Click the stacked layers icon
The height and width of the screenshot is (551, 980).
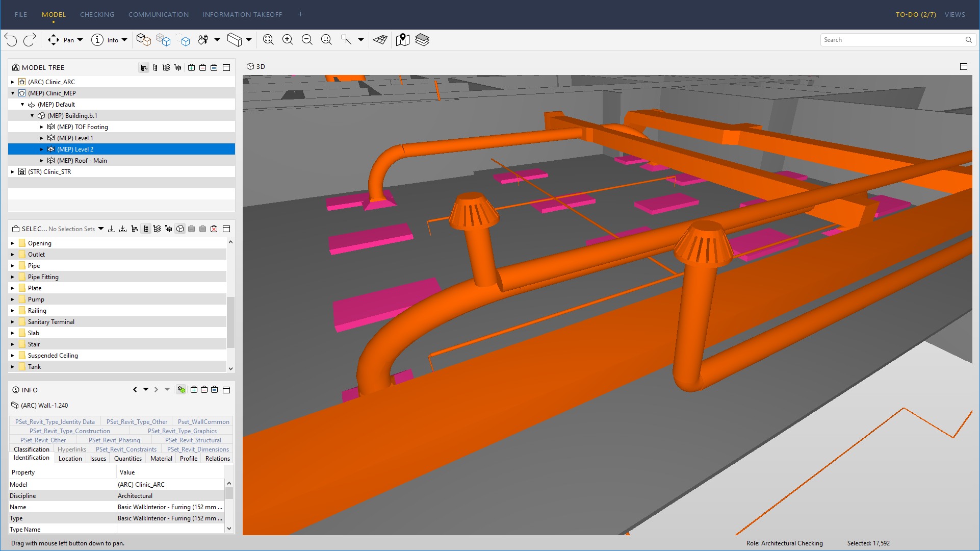422,40
